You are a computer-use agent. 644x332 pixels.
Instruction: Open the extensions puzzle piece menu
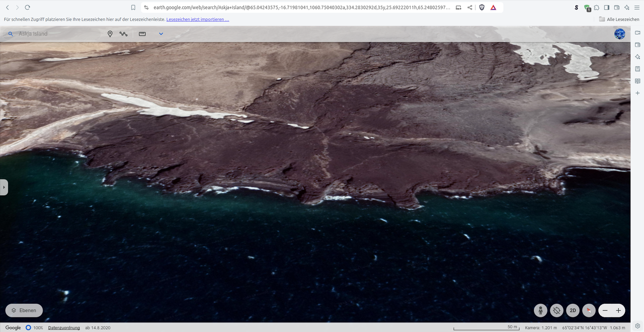(597, 8)
